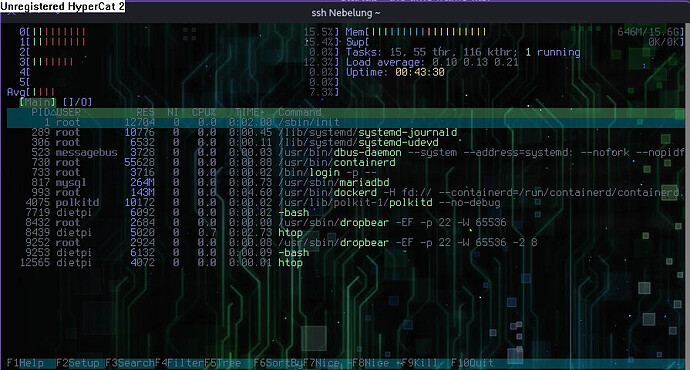Select the -bash process with PID 7719
This screenshot has width=690, height=370.
click(346, 212)
